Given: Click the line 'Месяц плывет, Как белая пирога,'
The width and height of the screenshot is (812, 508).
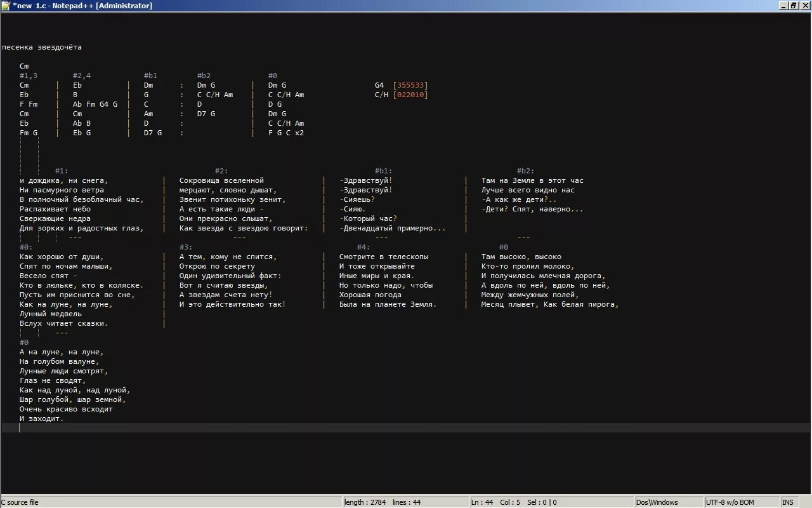Looking at the screenshot, I should (550, 304).
